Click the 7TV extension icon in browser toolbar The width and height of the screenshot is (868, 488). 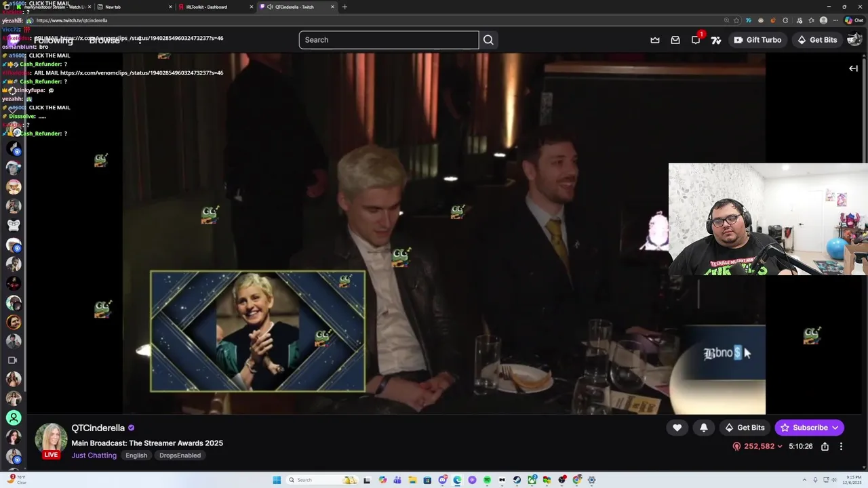click(x=749, y=20)
